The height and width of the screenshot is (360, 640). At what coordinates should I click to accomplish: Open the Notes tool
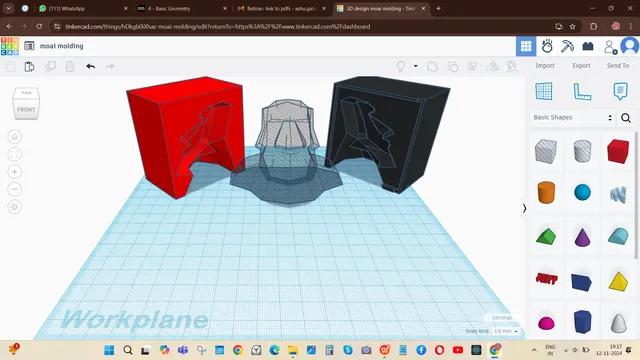[x=620, y=91]
